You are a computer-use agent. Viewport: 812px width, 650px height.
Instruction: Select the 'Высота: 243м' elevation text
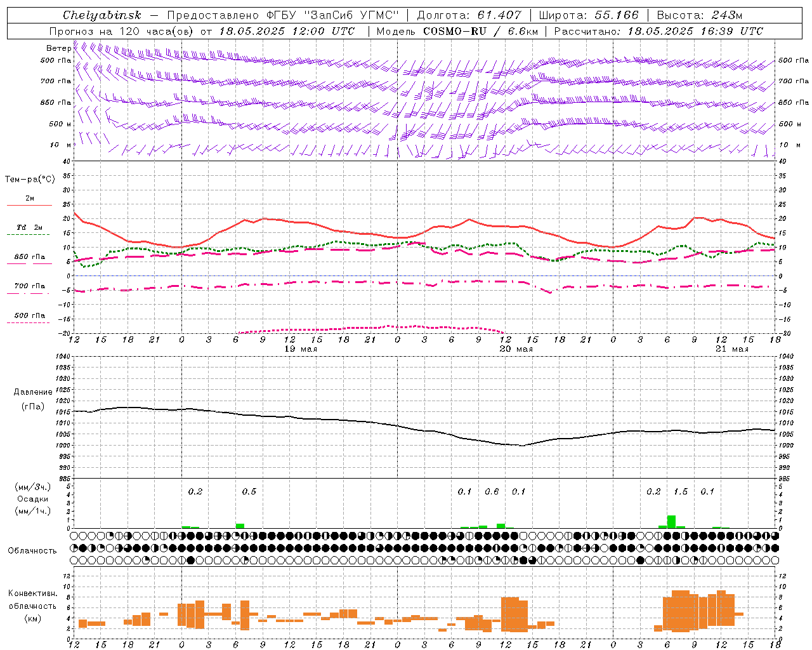(700, 15)
